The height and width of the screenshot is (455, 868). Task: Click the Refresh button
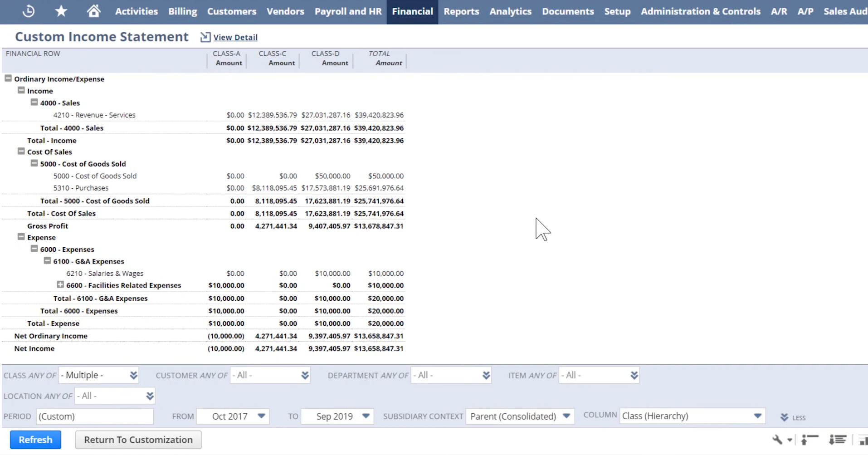[35, 440]
